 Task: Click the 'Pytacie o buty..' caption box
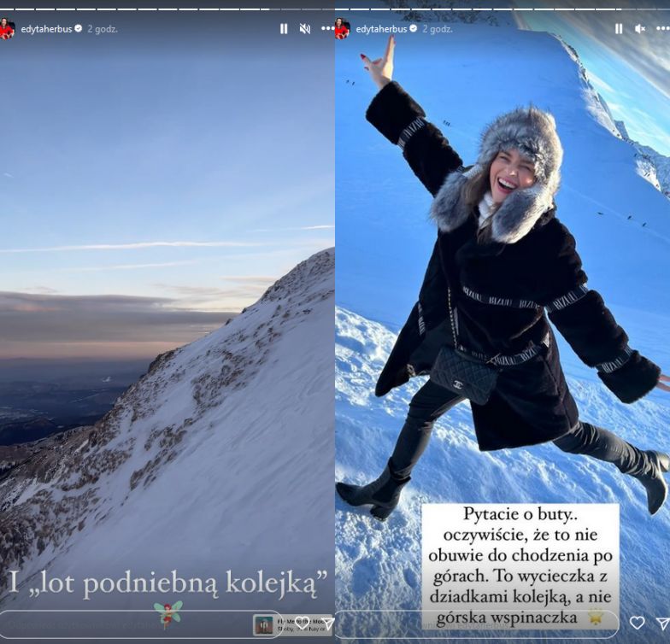point(520,566)
